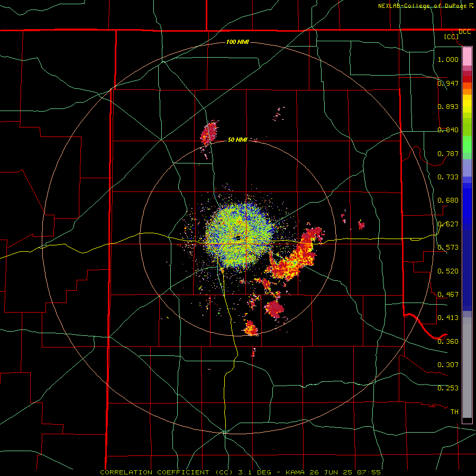Click the dark navy color bar segment
Viewport: 476px width, 476px height.
[467, 270]
